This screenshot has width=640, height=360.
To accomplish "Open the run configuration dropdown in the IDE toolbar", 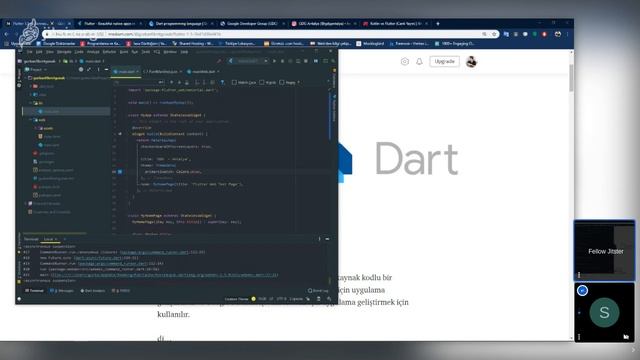I will click(247, 61).
